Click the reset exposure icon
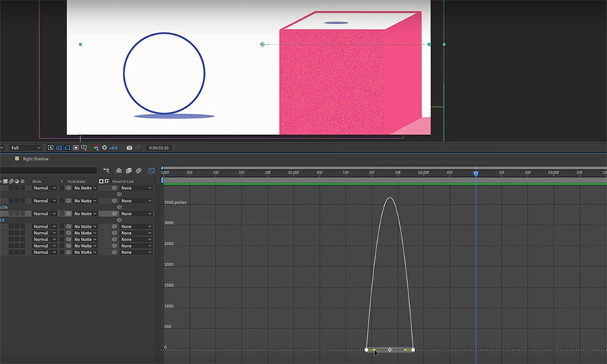The image size is (607, 364). pyautogui.click(x=104, y=148)
